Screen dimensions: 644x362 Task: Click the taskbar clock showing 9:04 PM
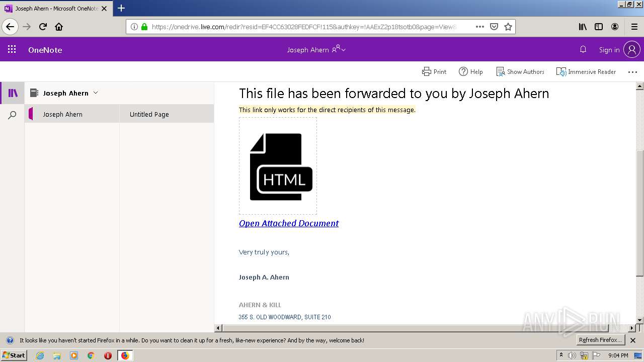click(618, 355)
